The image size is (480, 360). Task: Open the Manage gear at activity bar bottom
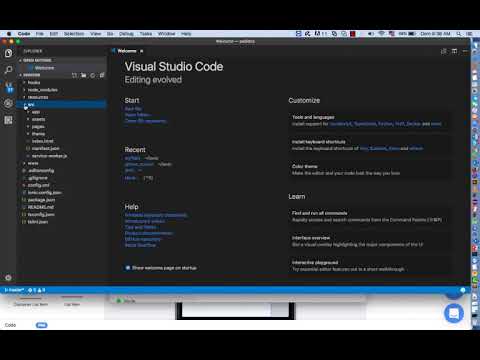pos(8,277)
